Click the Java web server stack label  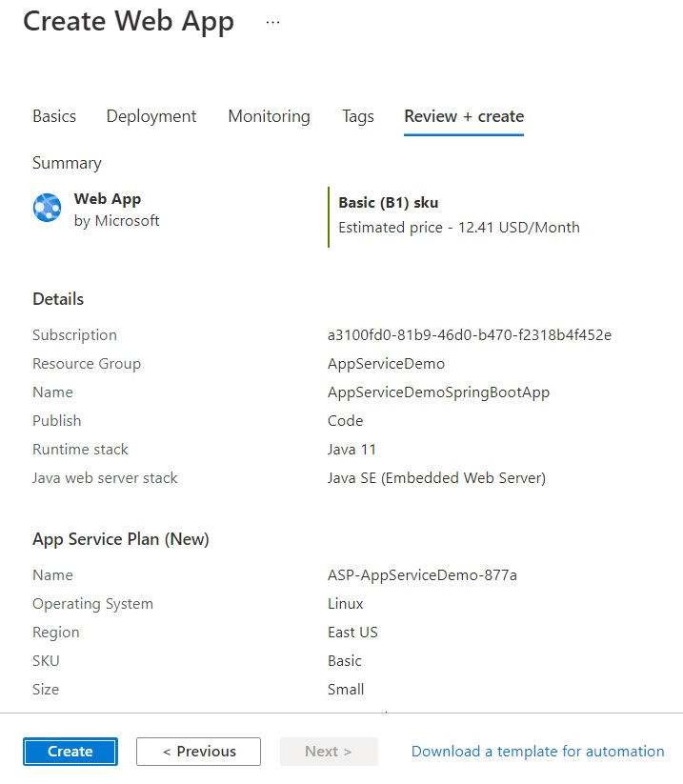click(x=105, y=477)
